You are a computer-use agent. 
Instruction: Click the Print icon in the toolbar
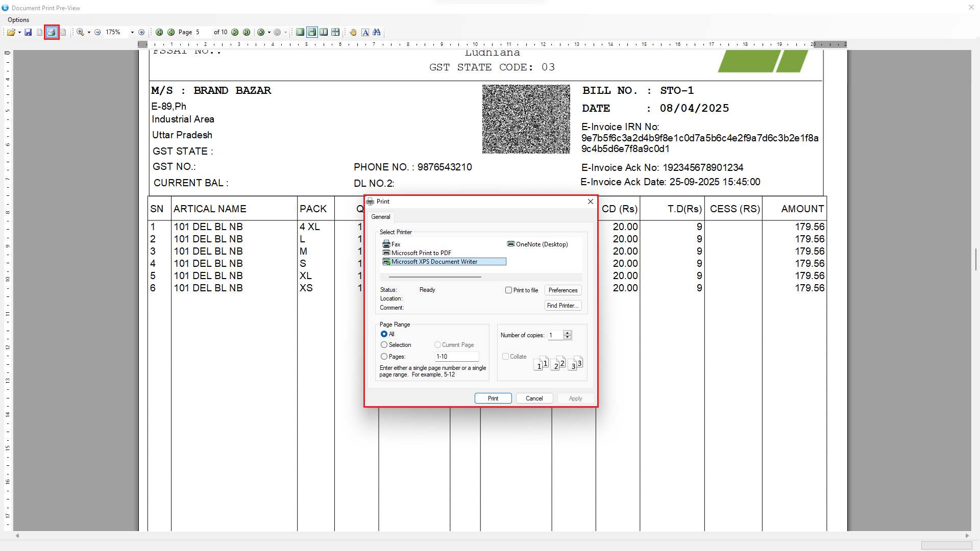coord(52,32)
